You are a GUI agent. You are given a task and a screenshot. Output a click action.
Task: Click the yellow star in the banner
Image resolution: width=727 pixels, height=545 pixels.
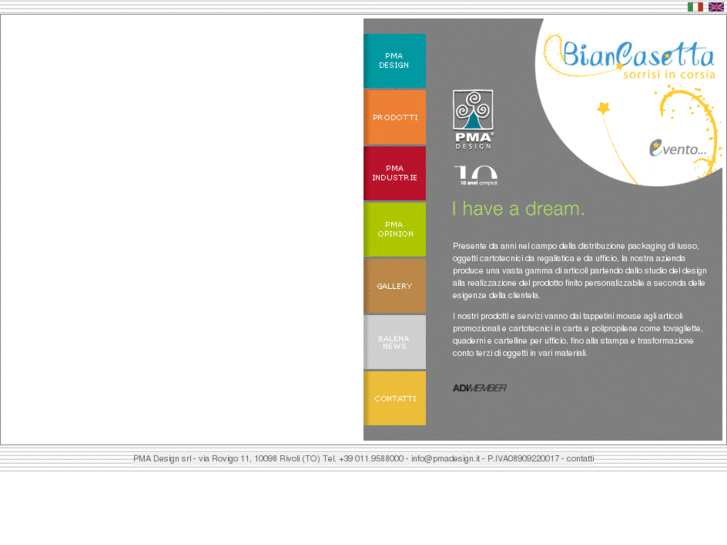[603, 108]
